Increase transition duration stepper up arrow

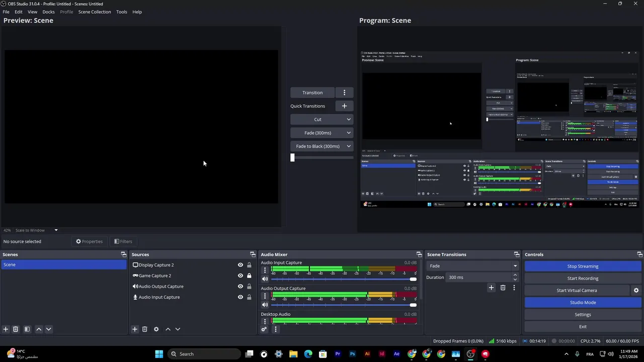(x=515, y=275)
